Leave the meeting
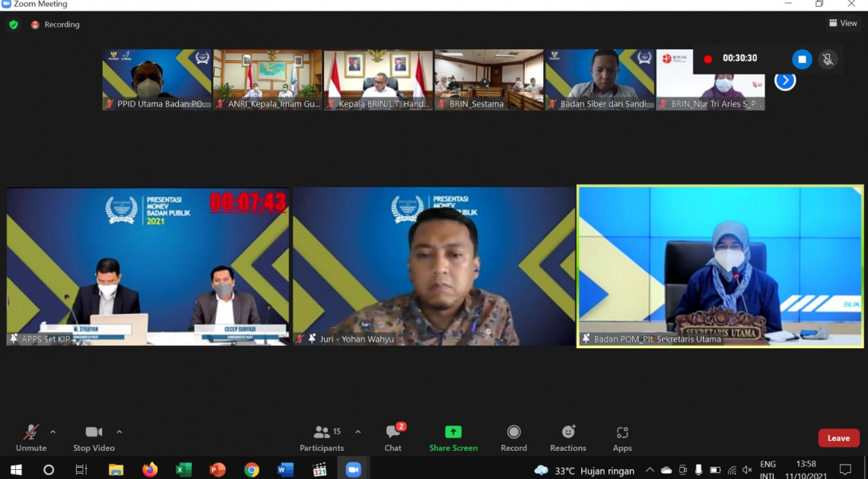 (x=838, y=438)
